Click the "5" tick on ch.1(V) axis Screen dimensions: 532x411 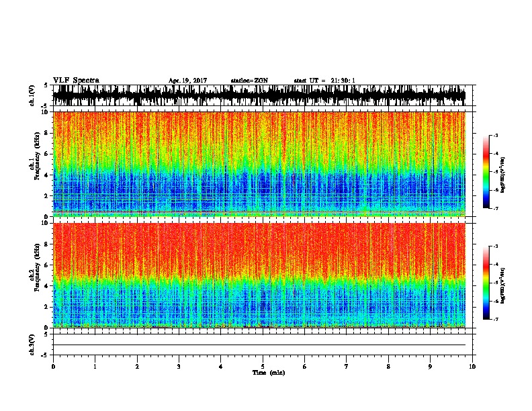click(46, 85)
